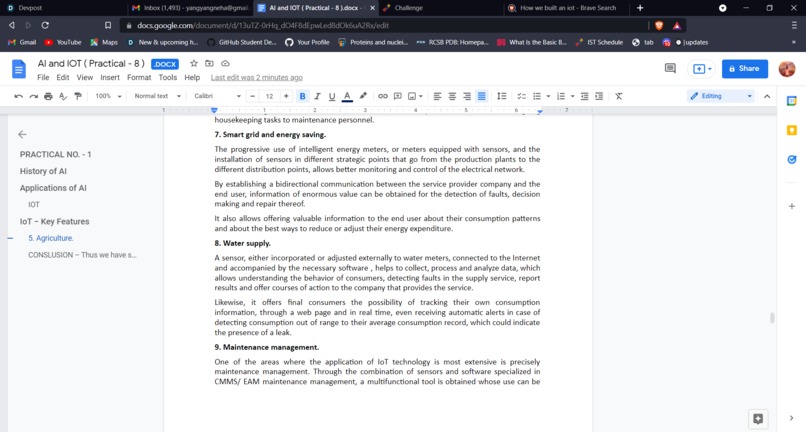The height and width of the screenshot is (432, 806).
Task: Apply a bulleted list
Action: (x=537, y=96)
